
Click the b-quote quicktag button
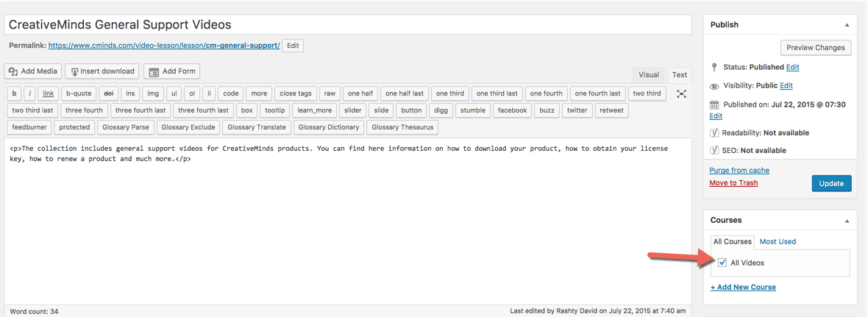[x=79, y=93]
